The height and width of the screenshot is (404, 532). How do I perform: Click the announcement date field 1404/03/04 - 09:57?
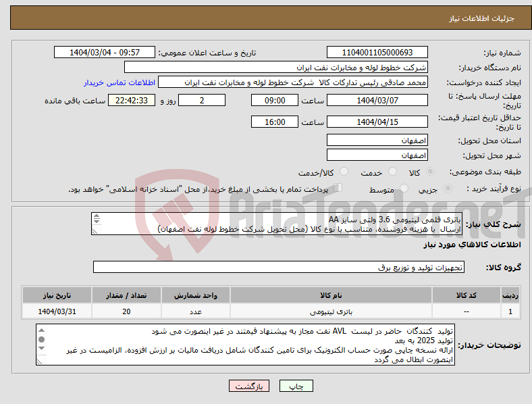(105, 53)
